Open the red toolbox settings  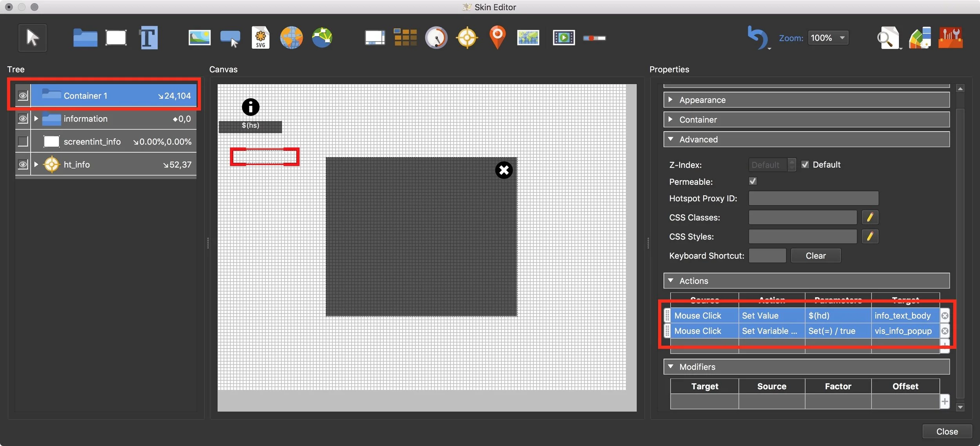click(x=951, y=38)
